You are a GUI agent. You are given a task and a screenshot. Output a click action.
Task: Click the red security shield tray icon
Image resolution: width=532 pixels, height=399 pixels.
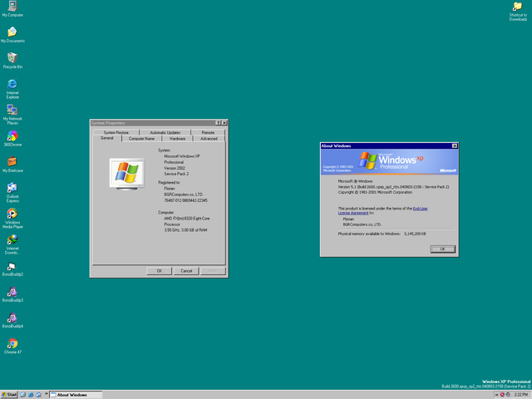point(502,395)
